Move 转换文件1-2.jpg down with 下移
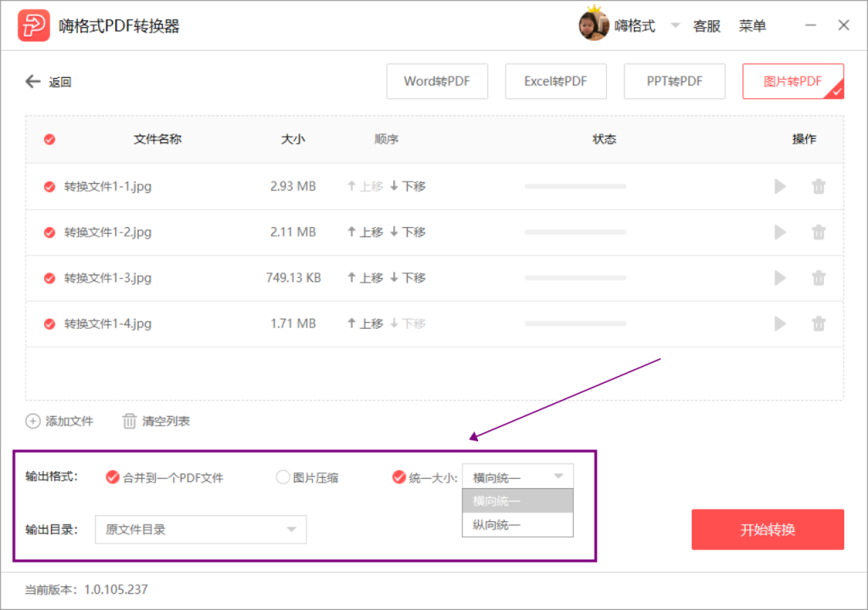 [x=408, y=232]
